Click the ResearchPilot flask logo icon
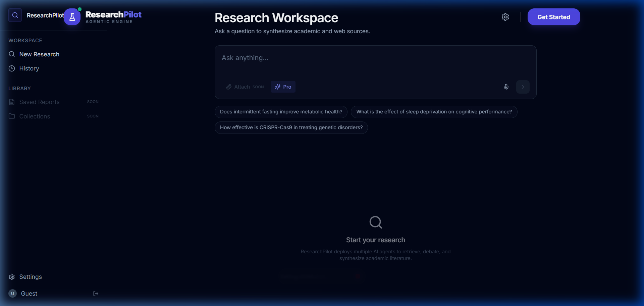Viewport: 644px width, 306px height. [72, 17]
